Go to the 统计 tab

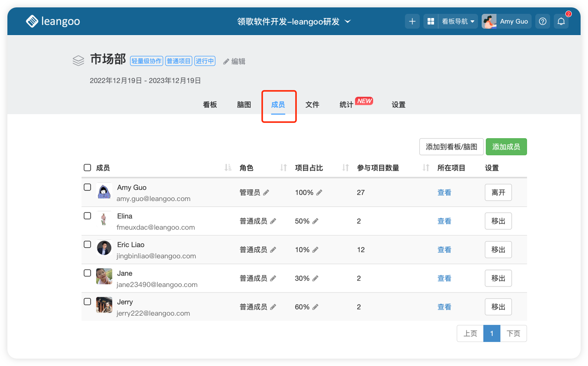(x=346, y=105)
